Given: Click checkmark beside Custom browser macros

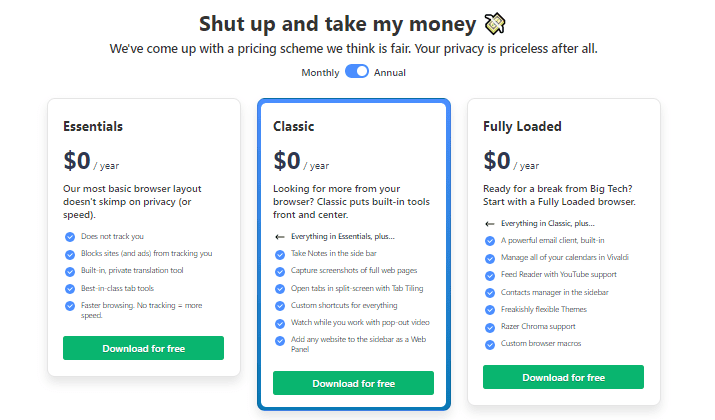Looking at the screenshot, I should pyautogui.click(x=490, y=344).
